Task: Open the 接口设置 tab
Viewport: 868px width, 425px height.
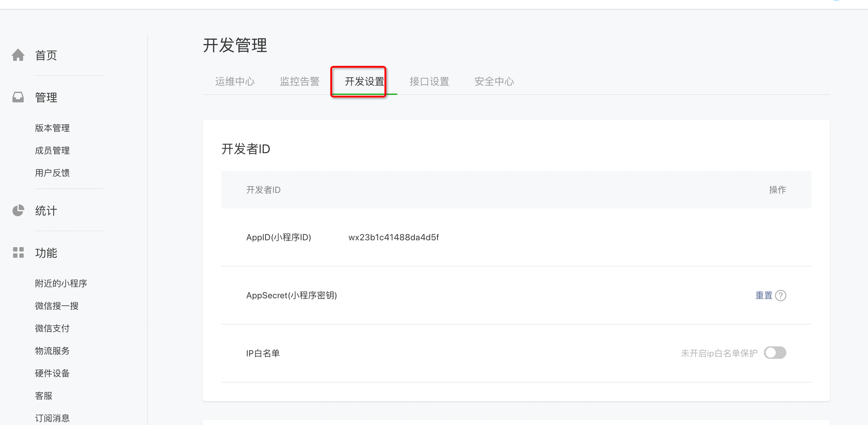Action: click(429, 81)
